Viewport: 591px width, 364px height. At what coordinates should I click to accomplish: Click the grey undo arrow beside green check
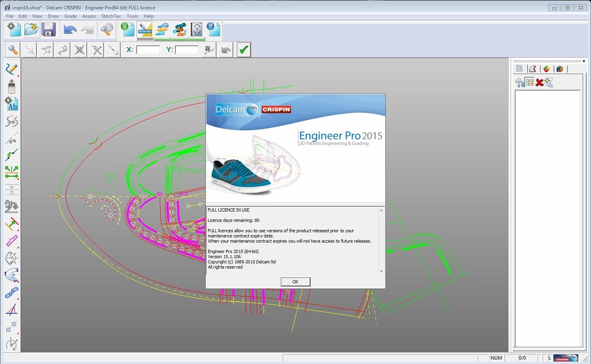(226, 49)
